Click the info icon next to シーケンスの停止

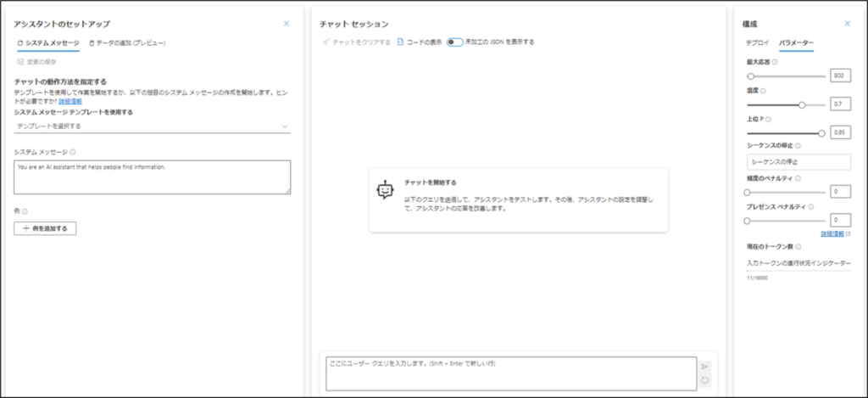(798, 145)
